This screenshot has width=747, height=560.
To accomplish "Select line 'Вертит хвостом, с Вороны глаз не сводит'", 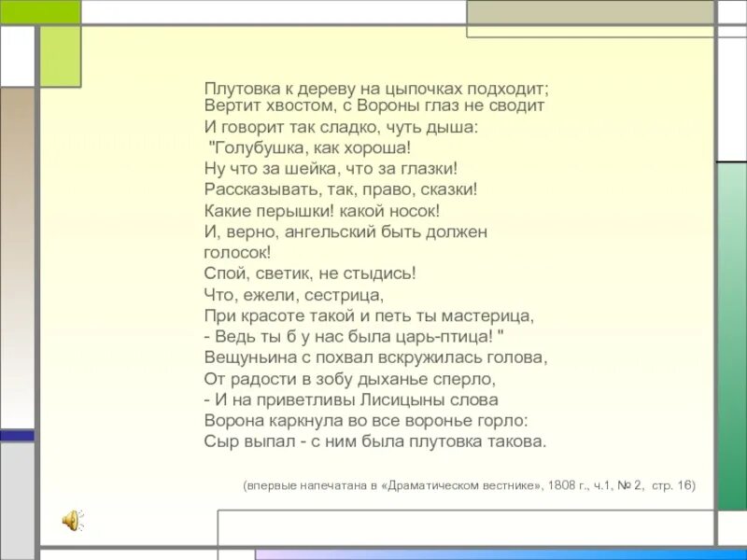I will (374, 105).
